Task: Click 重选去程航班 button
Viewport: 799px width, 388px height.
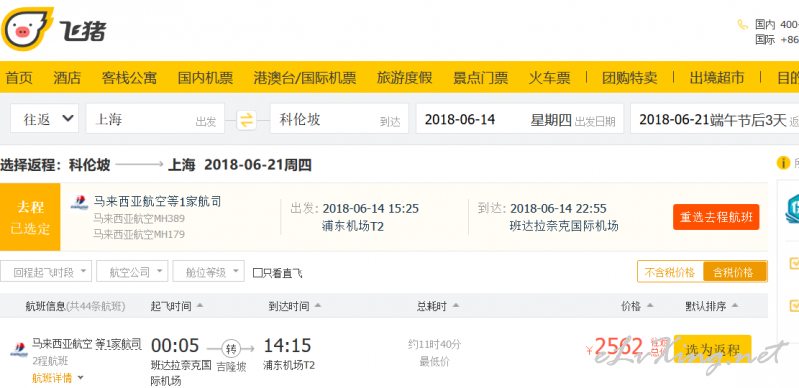Action: 716,218
